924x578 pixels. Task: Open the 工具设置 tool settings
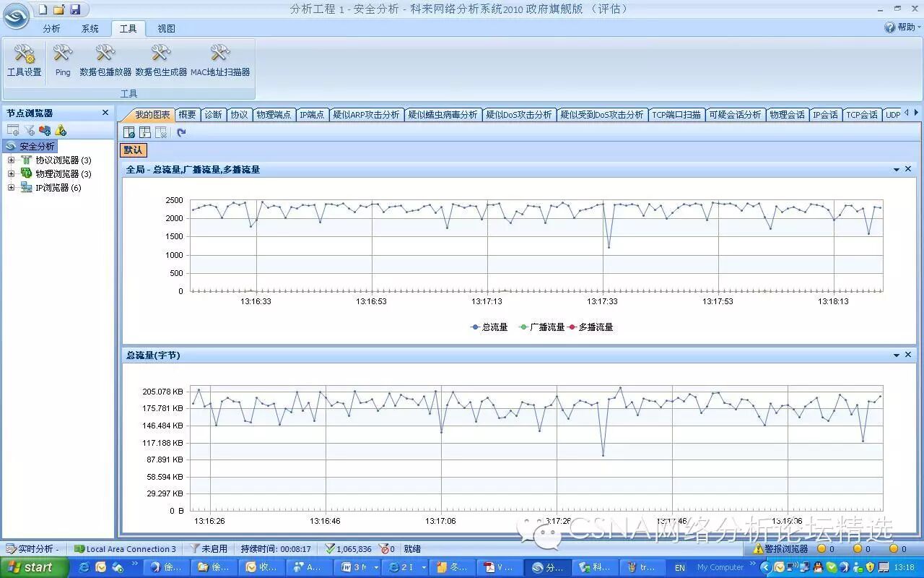pos(25,60)
